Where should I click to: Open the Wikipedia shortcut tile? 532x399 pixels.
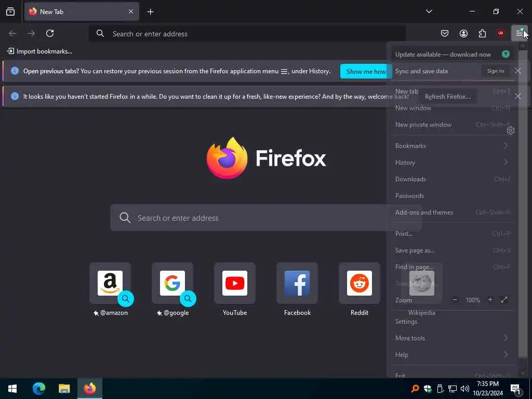click(422, 283)
